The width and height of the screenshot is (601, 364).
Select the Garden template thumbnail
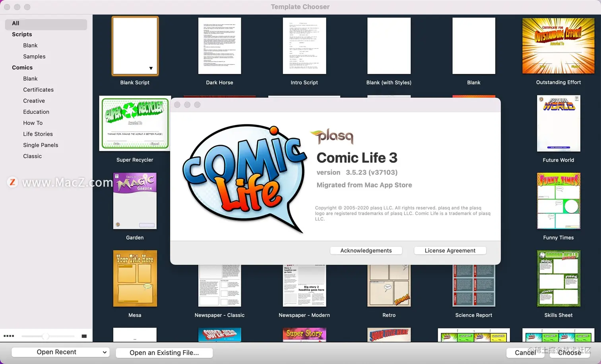[135, 201]
